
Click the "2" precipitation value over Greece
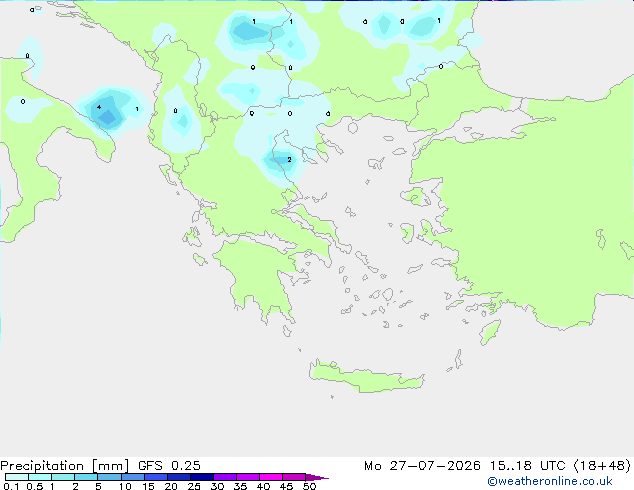[x=289, y=160]
